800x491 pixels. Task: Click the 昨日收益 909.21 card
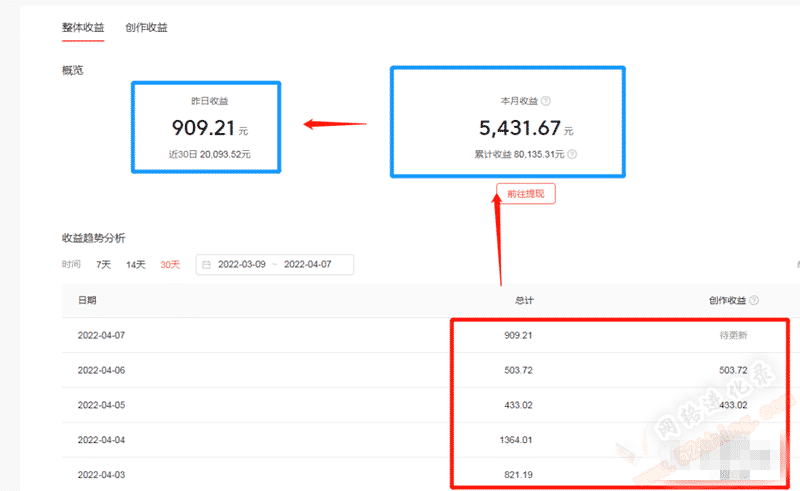207,127
